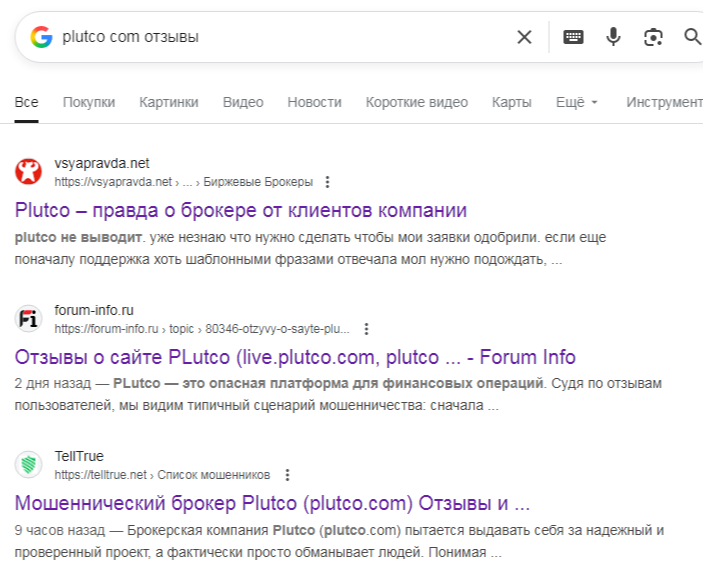Screen dimensions: 703x572
Task: Open the Новости tab
Action: tap(314, 102)
